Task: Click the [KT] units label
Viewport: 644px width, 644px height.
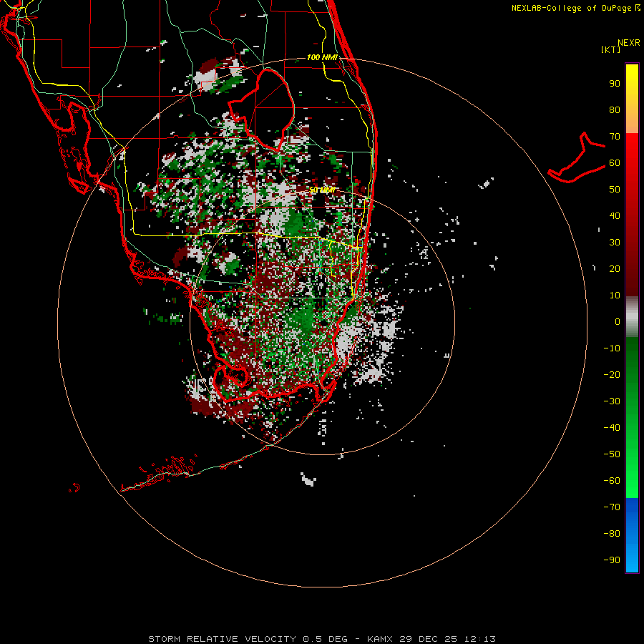Action: pos(610,49)
